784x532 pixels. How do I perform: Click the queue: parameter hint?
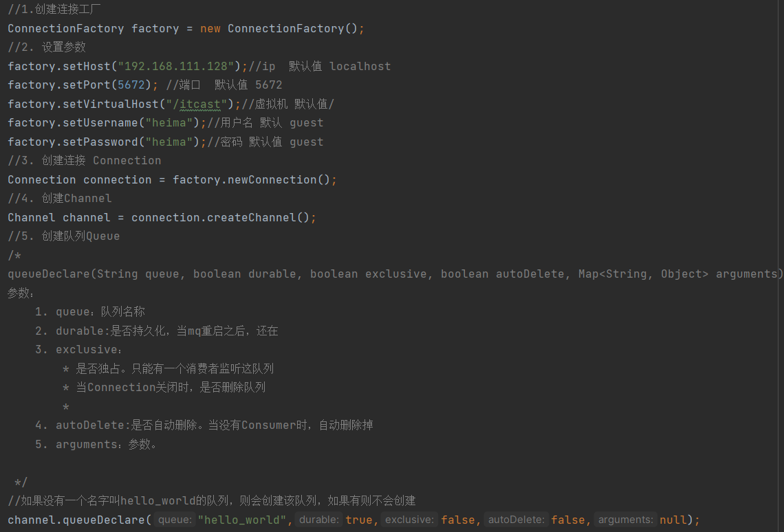coord(175,520)
